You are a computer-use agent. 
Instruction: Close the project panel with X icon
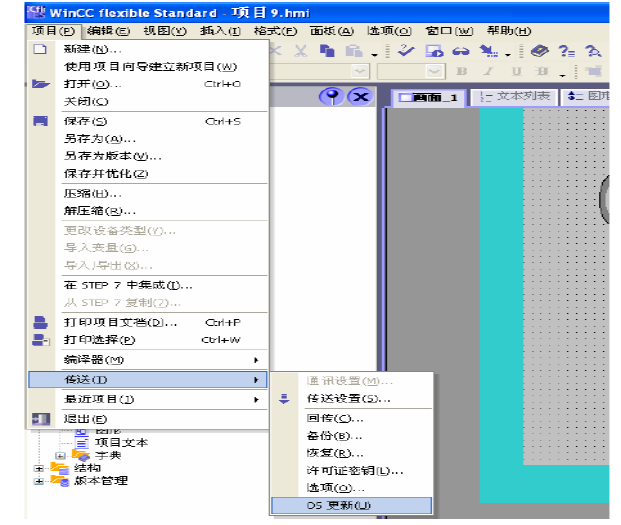tap(360, 96)
